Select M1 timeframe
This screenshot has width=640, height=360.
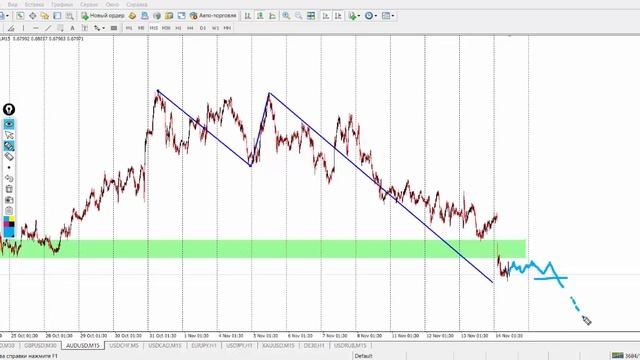pyautogui.click(x=129, y=28)
